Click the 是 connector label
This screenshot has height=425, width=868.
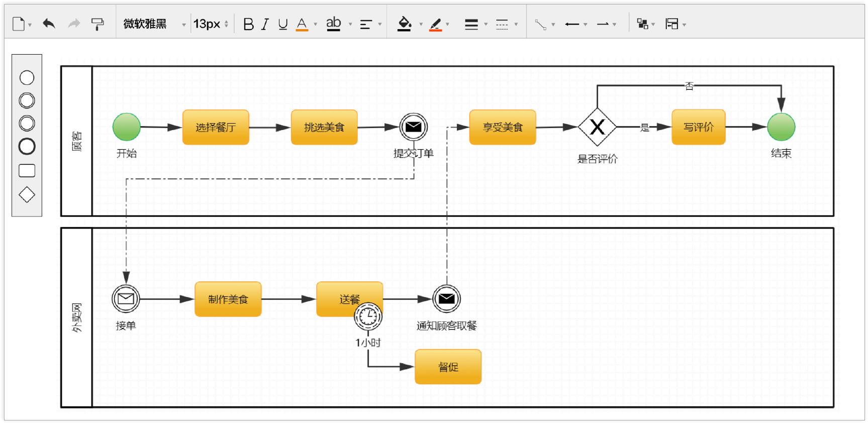(645, 128)
